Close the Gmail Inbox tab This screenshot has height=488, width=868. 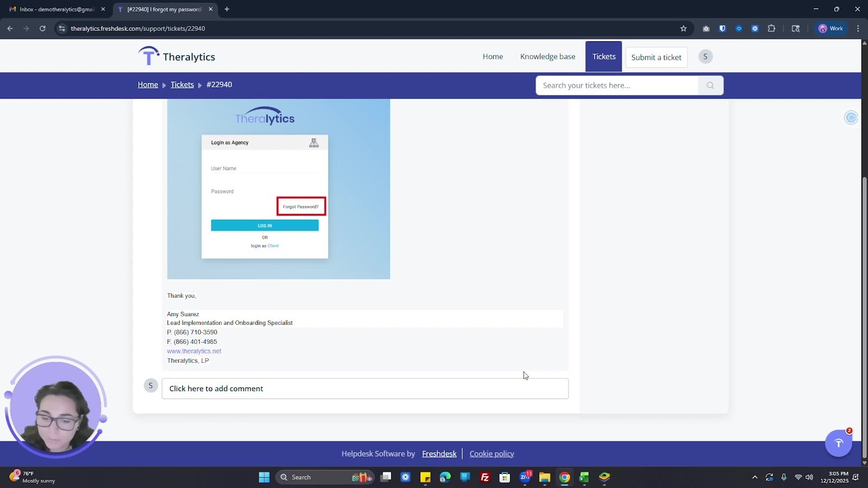point(103,9)
